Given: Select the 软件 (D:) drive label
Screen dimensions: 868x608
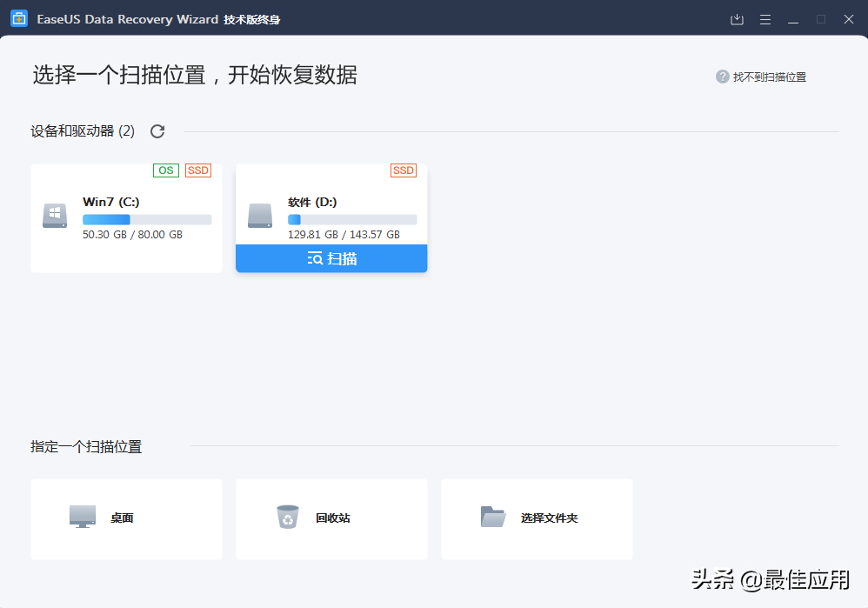Looking at the screenshot, I should [312, 202].
